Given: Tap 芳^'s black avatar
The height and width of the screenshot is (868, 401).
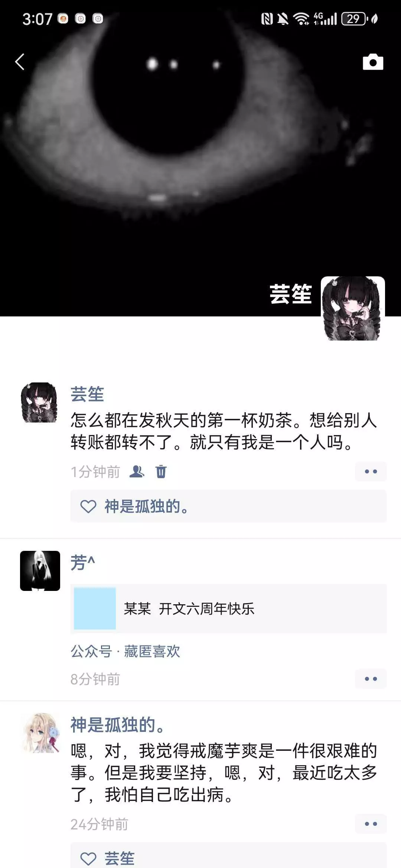Looking at the screenshot, I should (x=40, y=571).
